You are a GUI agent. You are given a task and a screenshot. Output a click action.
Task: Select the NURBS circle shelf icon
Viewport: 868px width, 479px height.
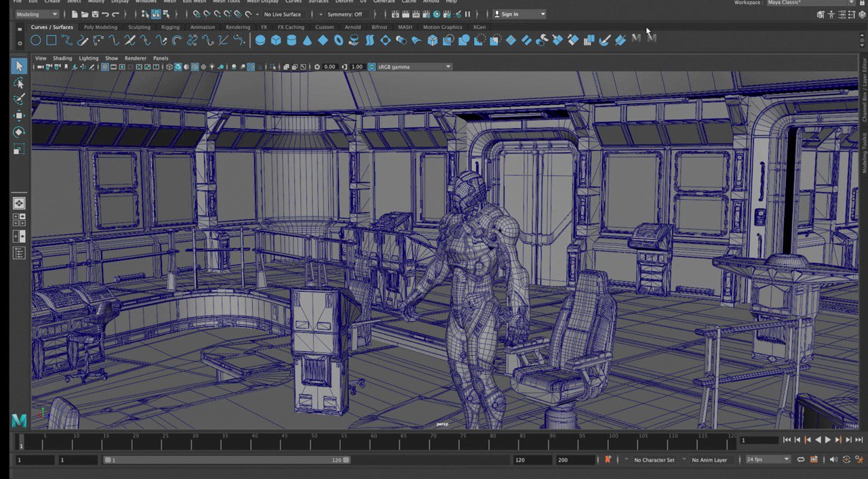tap(35, 41)
